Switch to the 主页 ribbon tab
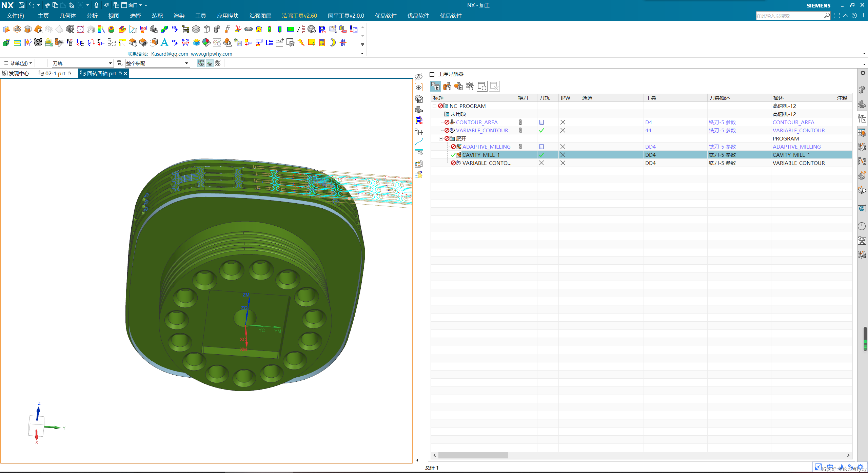The width and height of the screenshot is (868, 473). (43, 16)
